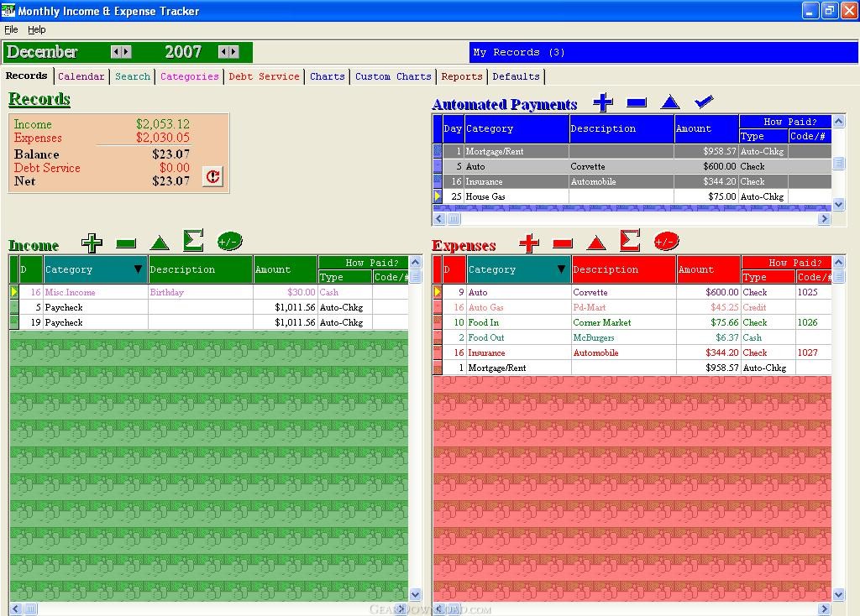Add automated payment with blue plus
Screen dimensions: 860x616
click(x=603, y=102)
